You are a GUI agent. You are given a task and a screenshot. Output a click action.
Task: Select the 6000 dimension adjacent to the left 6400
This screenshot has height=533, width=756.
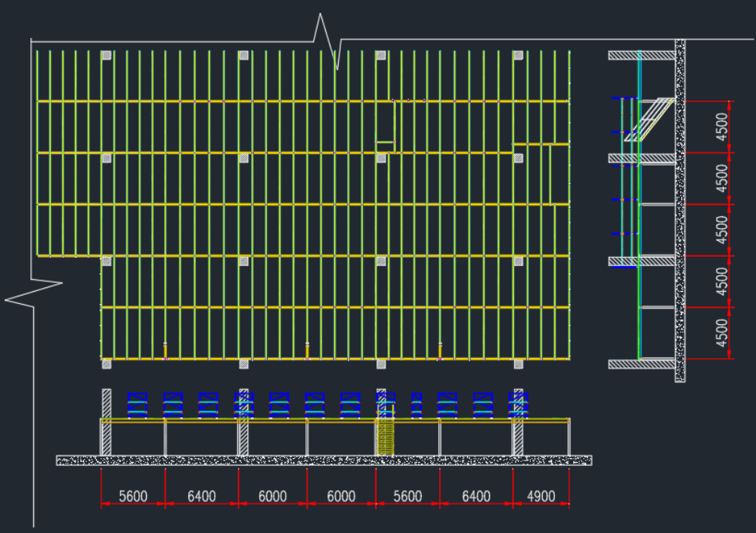coord(272,496)
